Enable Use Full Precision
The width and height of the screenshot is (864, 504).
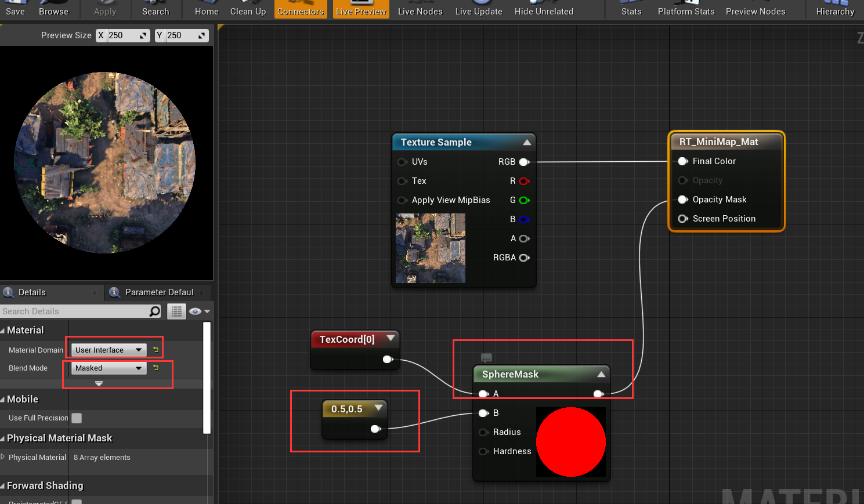pos(76,418)
